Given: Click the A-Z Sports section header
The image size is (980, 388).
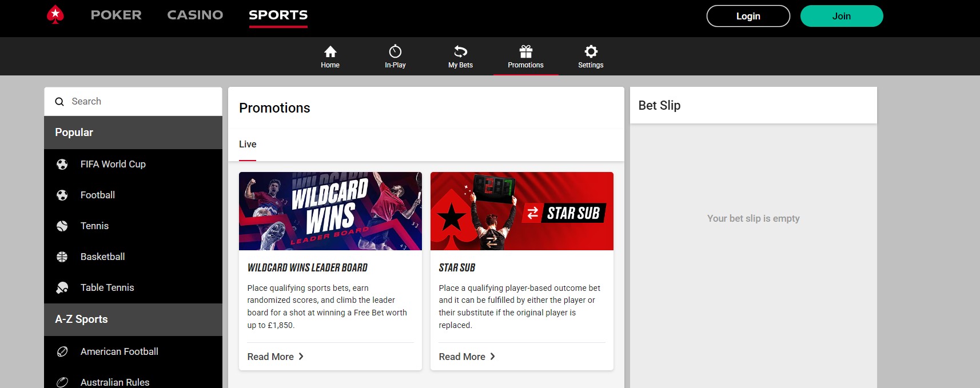Looking at the screenshot, I should tap(133, 319).
